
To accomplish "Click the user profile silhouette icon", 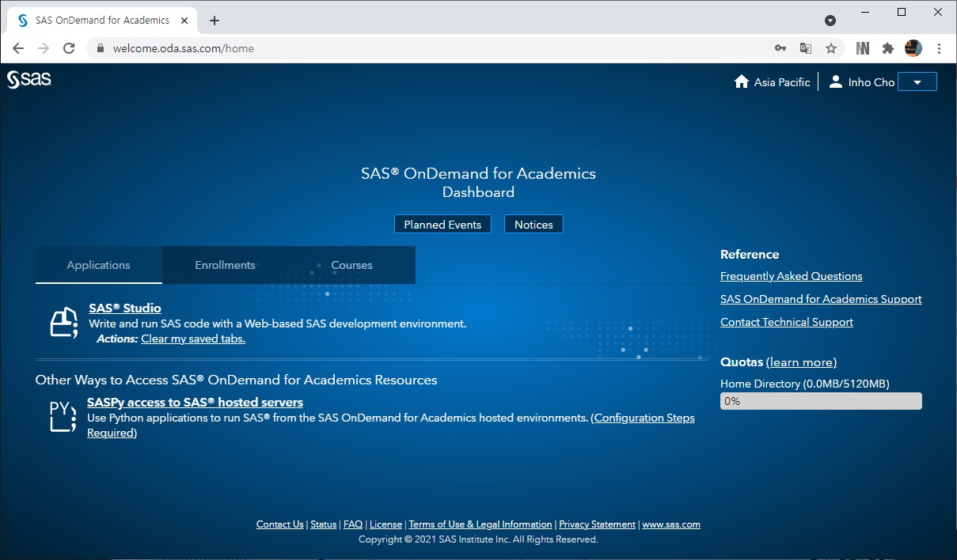I will (835, 81).
